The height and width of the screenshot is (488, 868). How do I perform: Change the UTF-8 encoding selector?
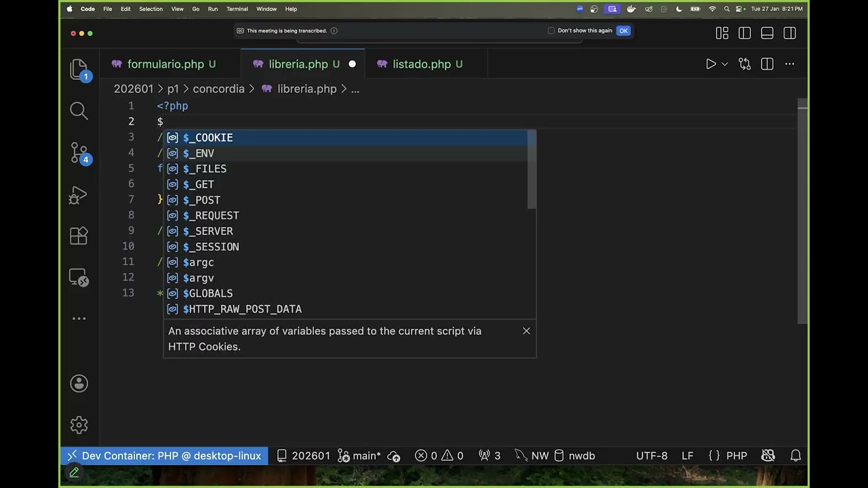click(652, 455)
